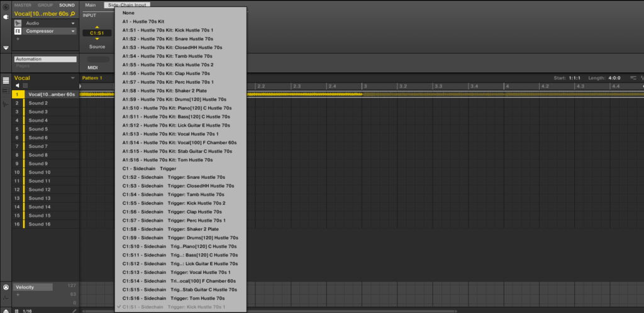Expand the Vocal group dropdown arrow
644x313 pixels.
pos(73,78)
